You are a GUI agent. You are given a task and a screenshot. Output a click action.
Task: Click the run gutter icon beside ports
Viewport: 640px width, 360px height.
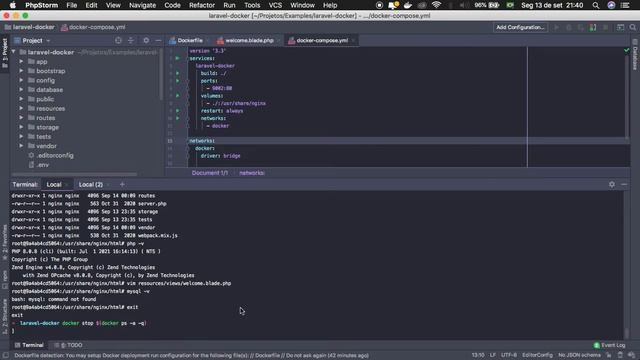pyautogui.click(x=178, y=81)
